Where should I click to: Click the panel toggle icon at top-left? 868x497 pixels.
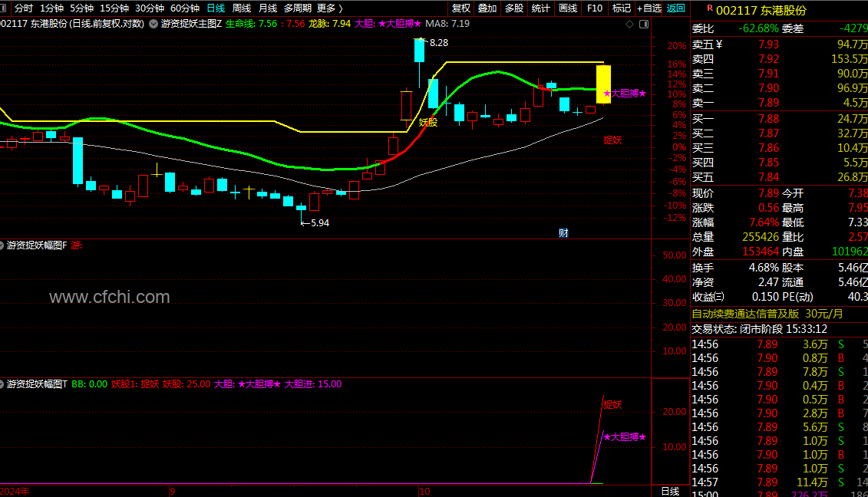click(3, 8)
